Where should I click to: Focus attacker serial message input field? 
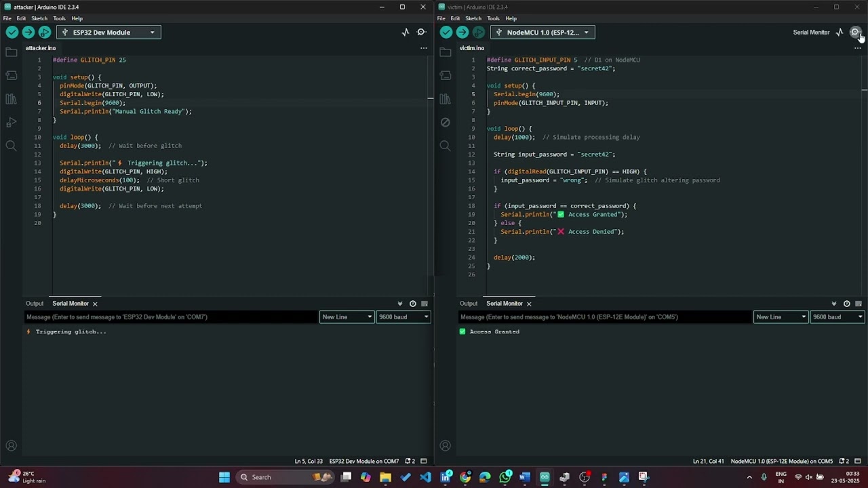pos(172,317)
